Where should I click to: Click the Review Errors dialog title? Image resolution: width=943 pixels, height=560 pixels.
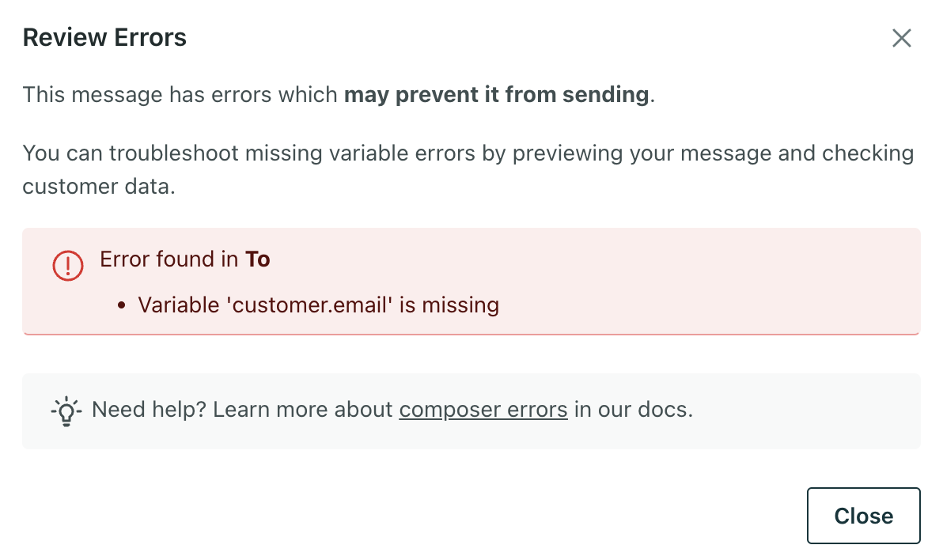tap(104, 37)
